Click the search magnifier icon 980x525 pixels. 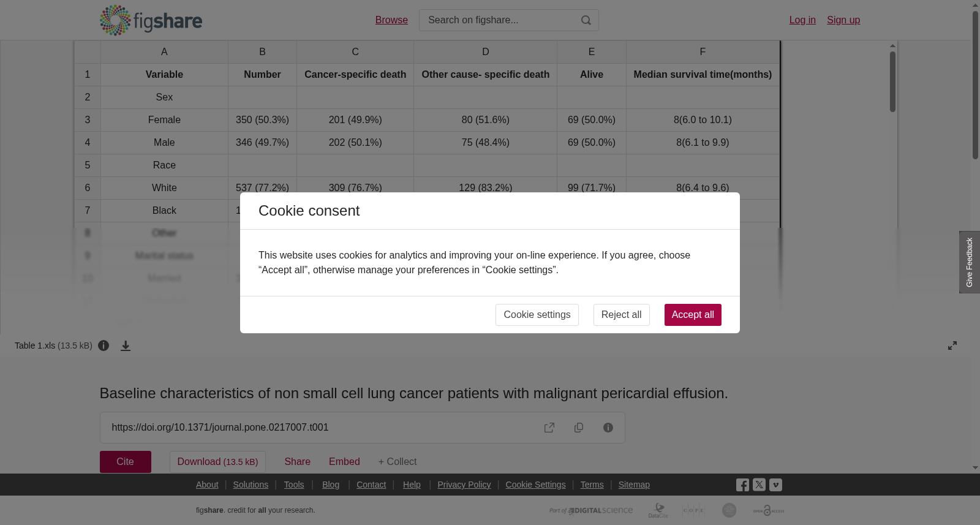point(586,20)
